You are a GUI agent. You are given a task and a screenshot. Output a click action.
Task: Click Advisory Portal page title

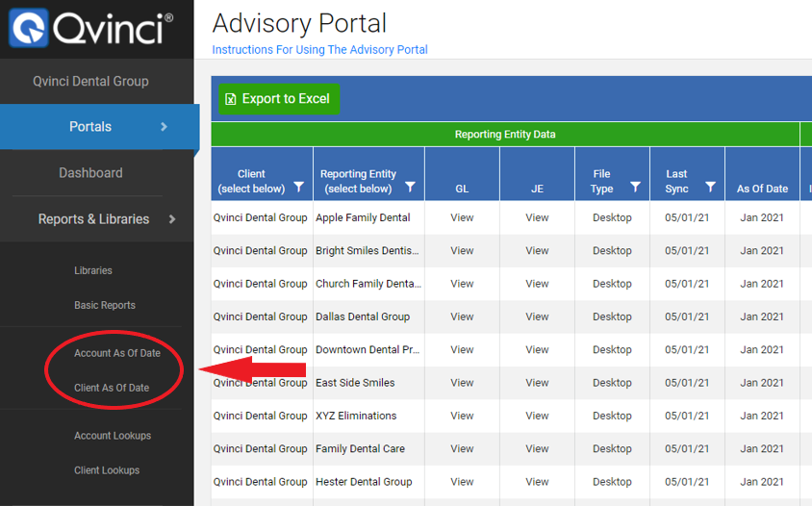(299, 23)
